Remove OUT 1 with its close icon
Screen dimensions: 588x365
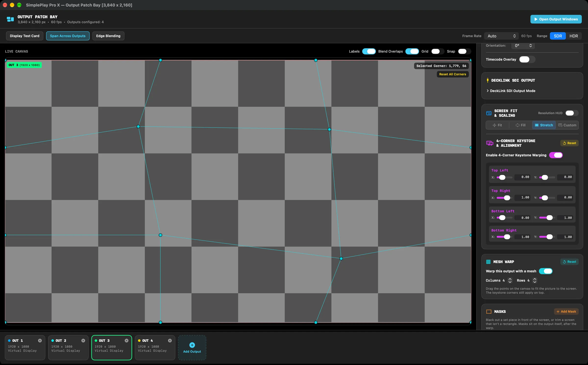tap(40, 341)
